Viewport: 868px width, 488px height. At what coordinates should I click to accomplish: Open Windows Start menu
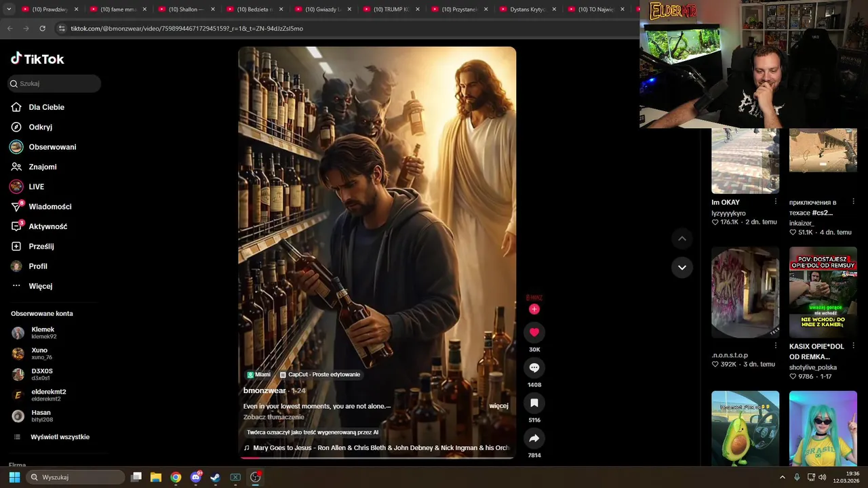tap(14, 477)
